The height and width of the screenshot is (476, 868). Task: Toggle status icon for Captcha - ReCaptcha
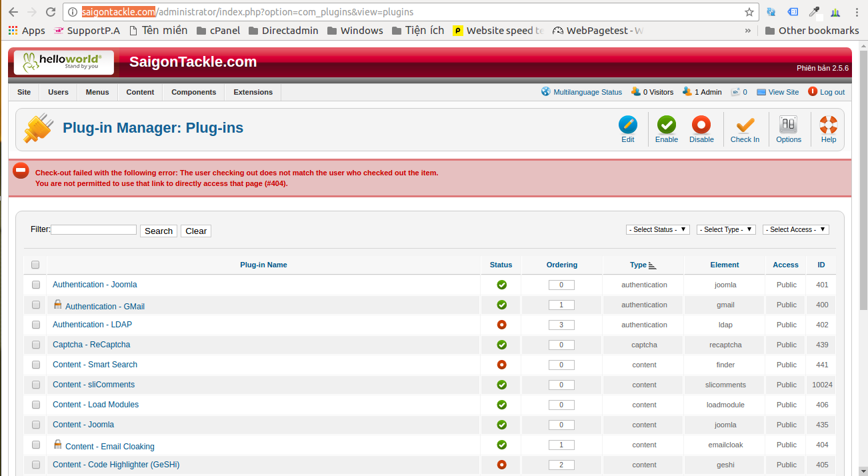(x=501, y=345)
